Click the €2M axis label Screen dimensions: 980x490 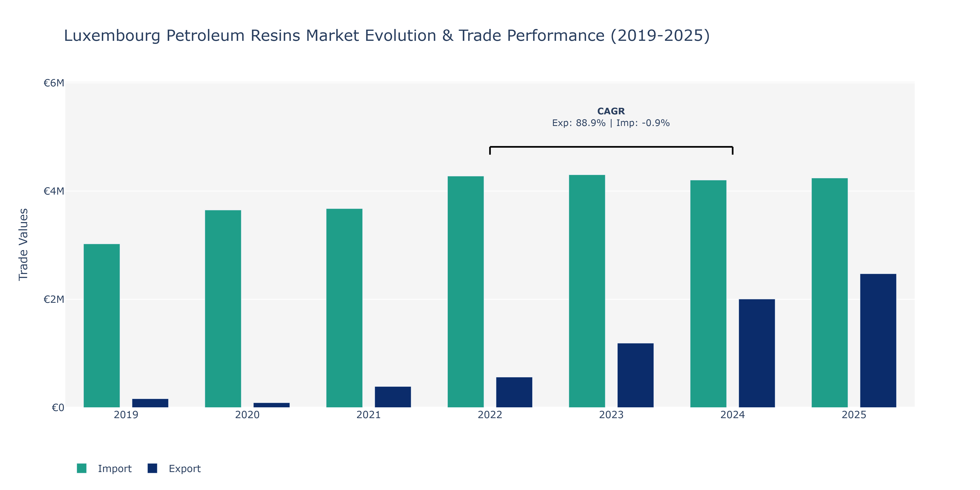(x=54, y=299)
